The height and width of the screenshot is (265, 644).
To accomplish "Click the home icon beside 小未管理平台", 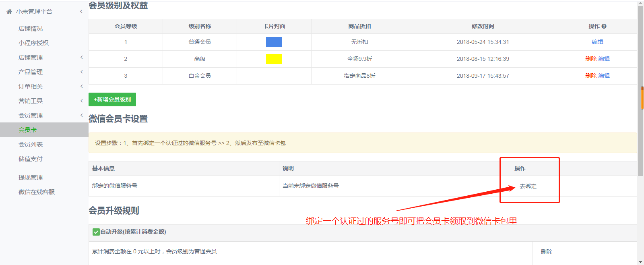I will coord(9,12).
